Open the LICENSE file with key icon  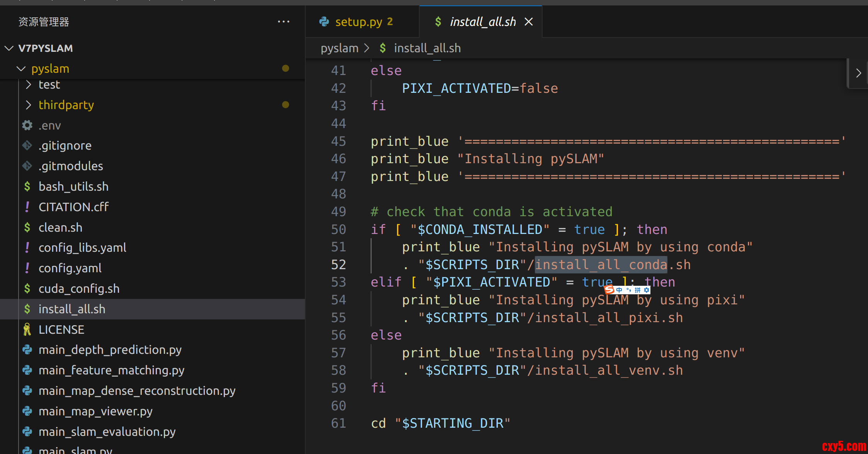[x=61, y=329]
